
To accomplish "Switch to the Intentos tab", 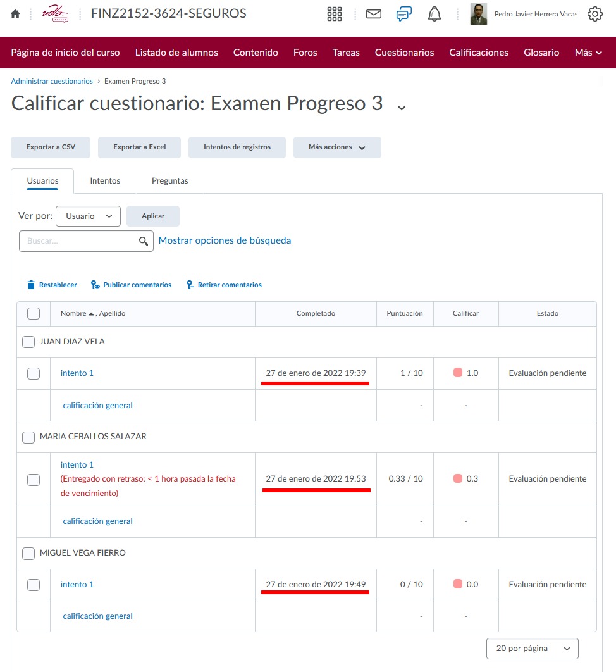I will (105, 180).
